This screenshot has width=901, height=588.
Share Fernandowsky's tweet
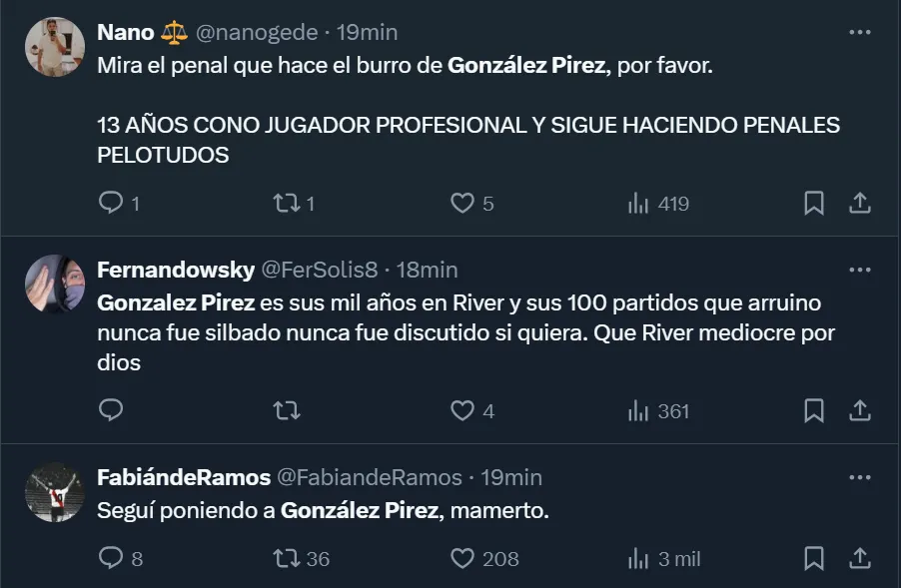(x=859, y=410)
